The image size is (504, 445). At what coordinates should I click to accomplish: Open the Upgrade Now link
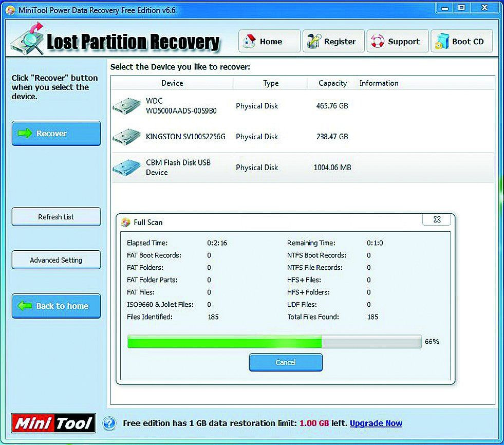click(x=376, y=423)
